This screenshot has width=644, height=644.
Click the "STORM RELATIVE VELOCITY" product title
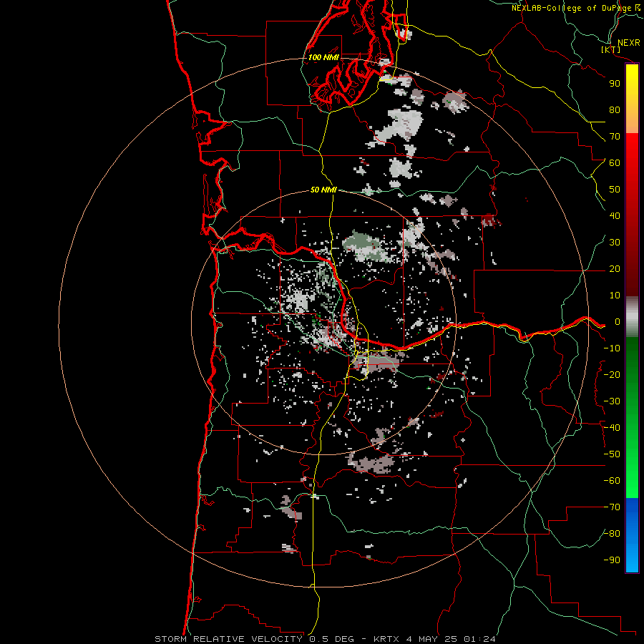[228, 639]
